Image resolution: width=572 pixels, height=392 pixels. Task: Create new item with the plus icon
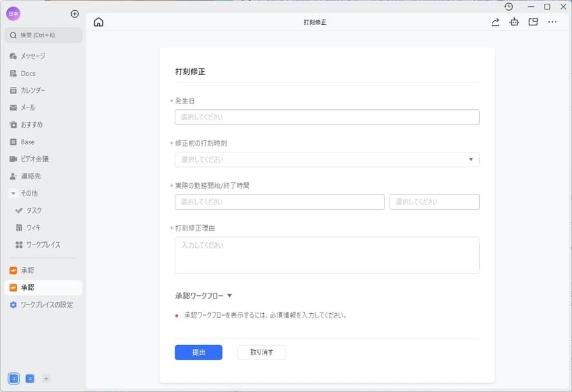click(x=74, y=13)
